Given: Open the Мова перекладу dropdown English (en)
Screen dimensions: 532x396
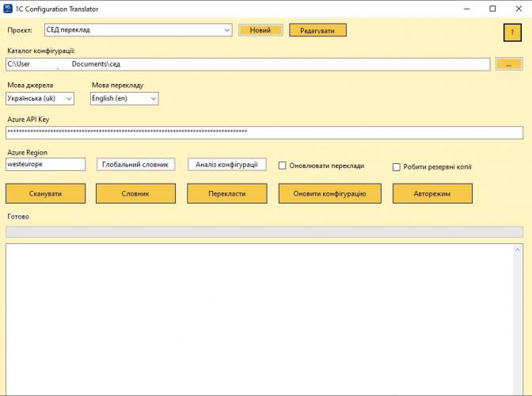Looking at the screenshot, I should [124, 98].
